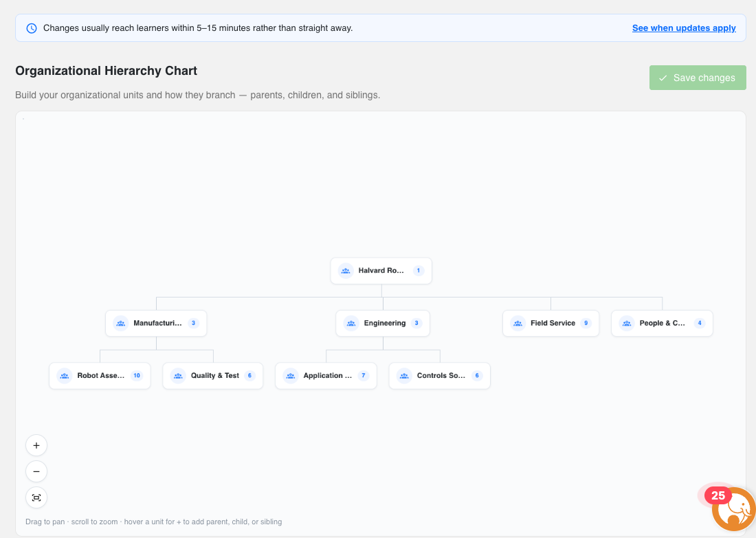Click the zoom in plus button
756x538 pixels.
36,445
